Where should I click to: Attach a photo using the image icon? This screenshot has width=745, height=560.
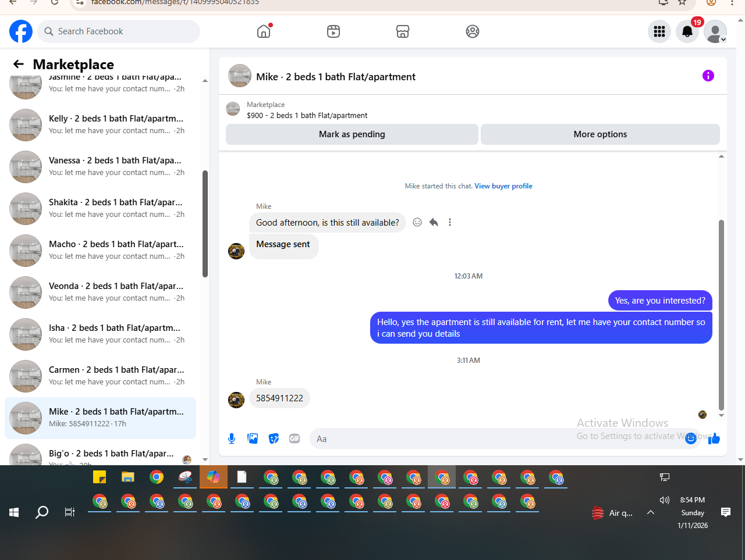[x=253, y=438]
